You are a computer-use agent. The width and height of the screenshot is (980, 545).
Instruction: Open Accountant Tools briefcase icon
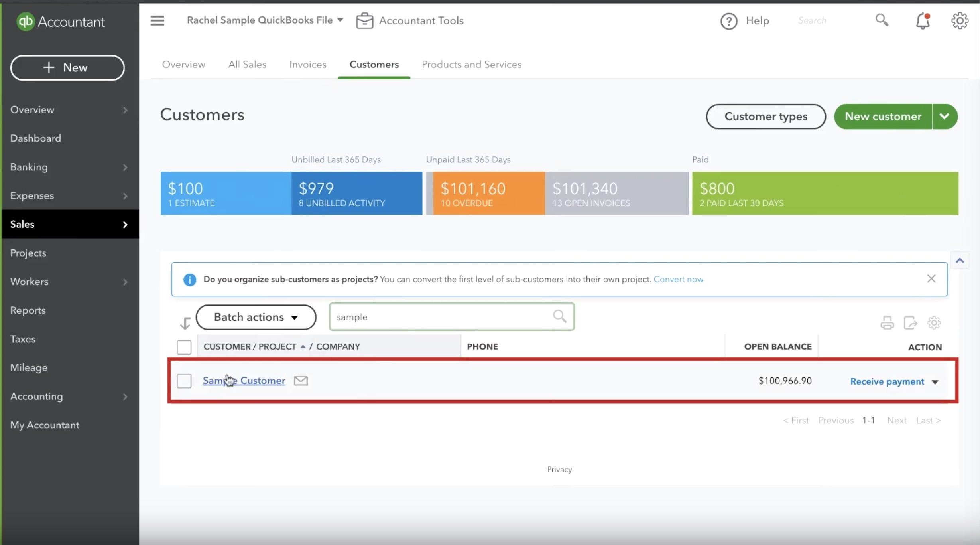364,20
